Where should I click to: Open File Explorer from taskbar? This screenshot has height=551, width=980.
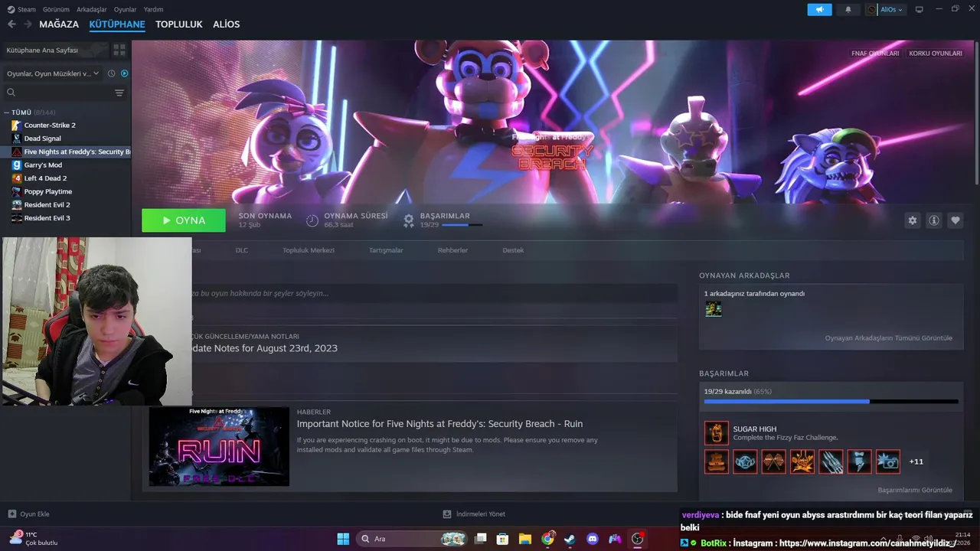(525, 539)
